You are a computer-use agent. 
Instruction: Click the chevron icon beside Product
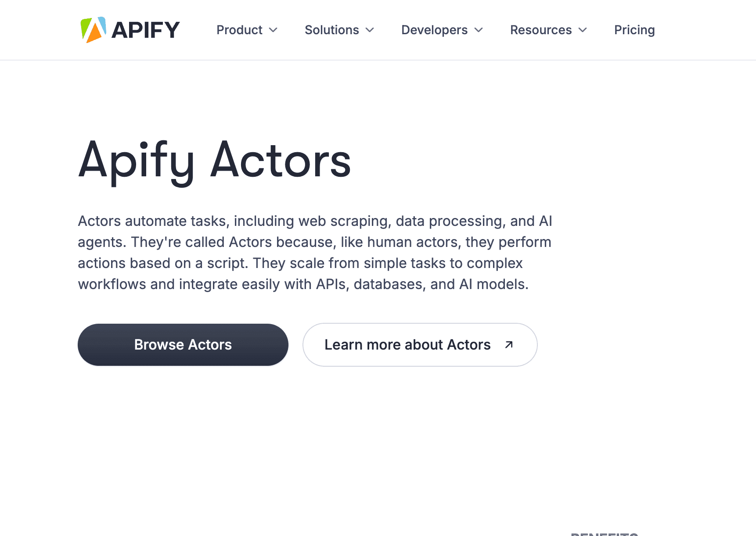pos(273,30)
